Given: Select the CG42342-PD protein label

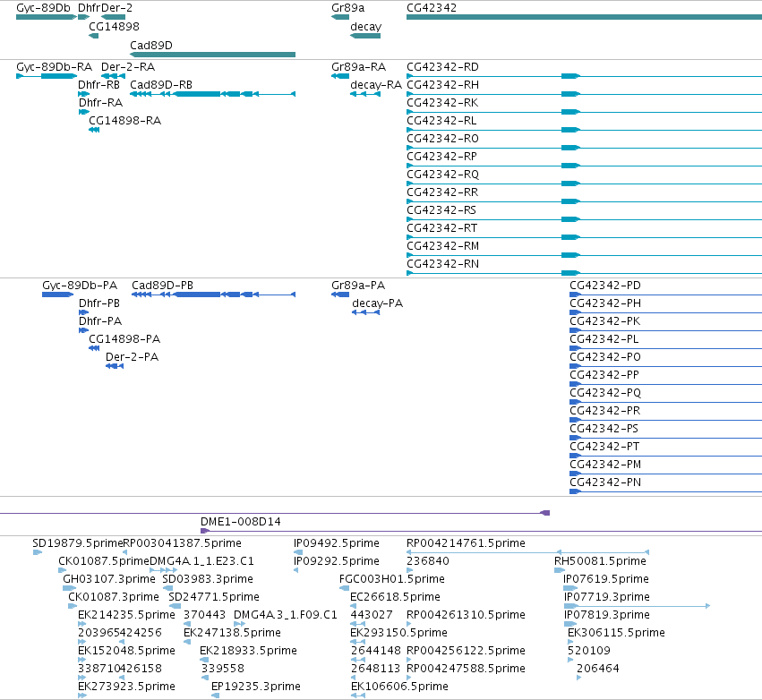Looking at the screenshot, I should (605, 286).
